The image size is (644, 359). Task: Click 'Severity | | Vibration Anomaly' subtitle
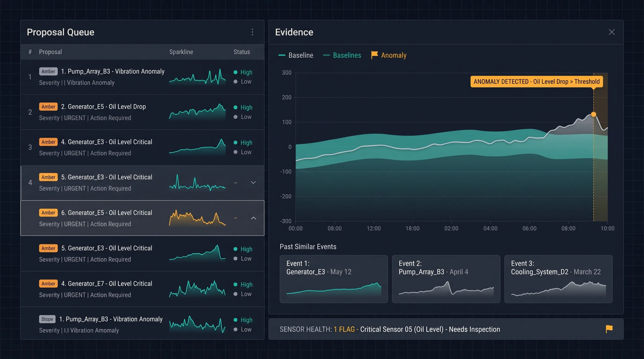pos(77,83)
